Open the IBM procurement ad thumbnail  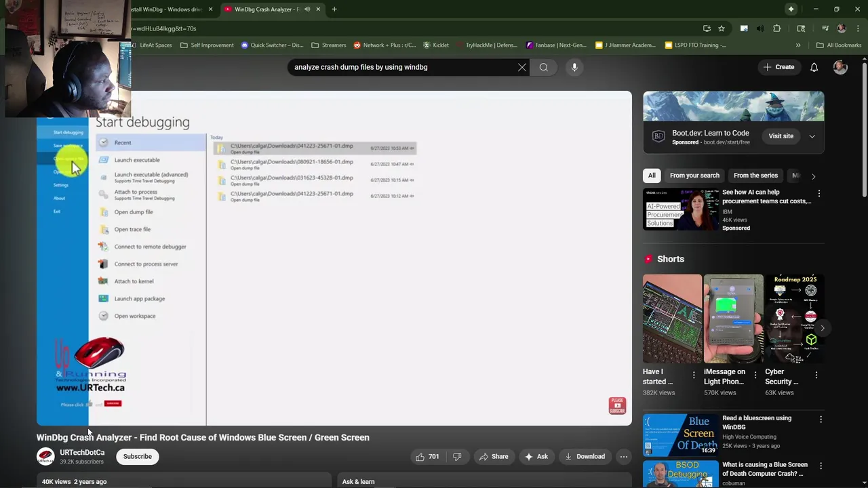681,209
